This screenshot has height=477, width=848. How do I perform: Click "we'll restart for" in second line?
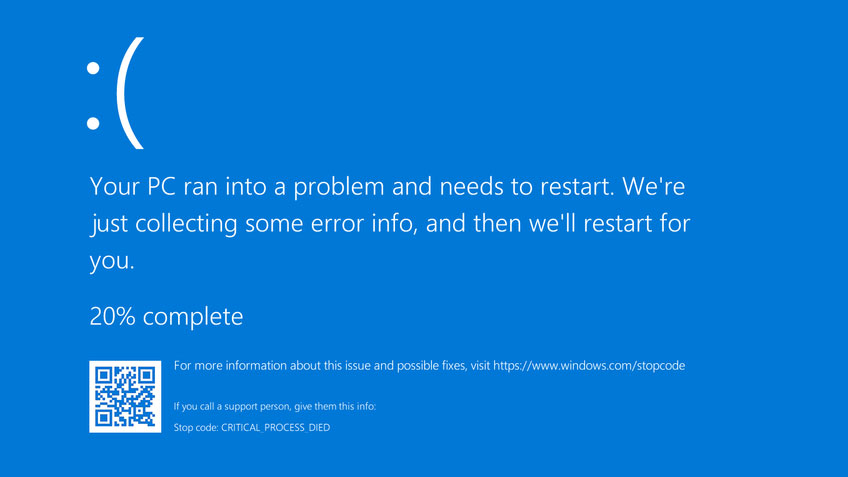click(609, 224)
